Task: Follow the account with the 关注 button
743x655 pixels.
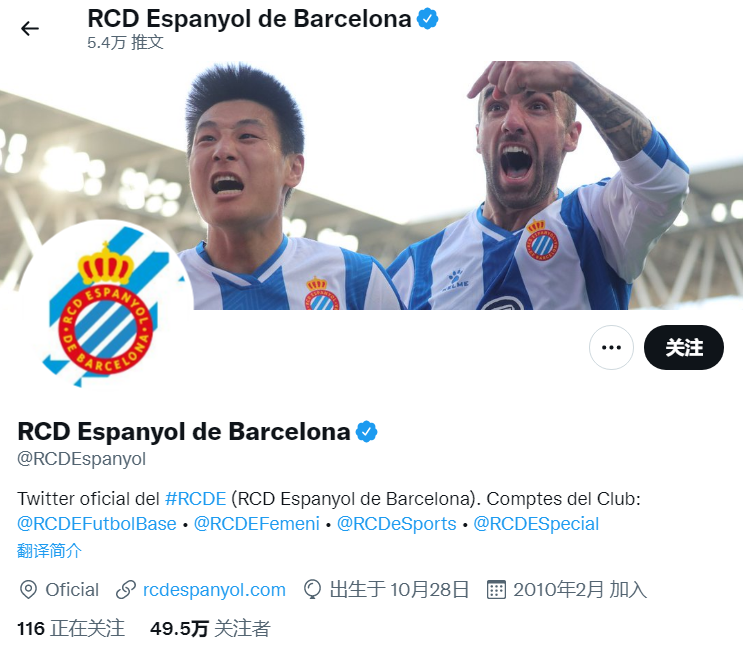Action: pos(684,347)
